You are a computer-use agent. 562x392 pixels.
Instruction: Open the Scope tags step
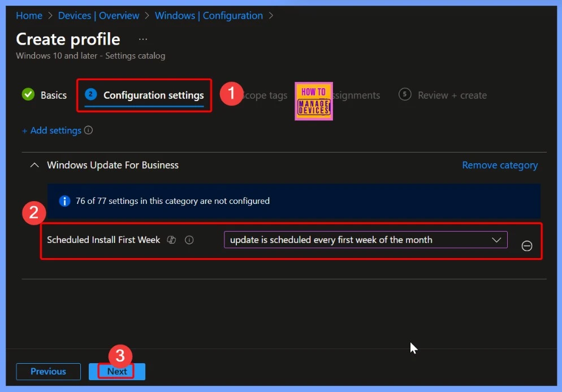pos(265,95)
